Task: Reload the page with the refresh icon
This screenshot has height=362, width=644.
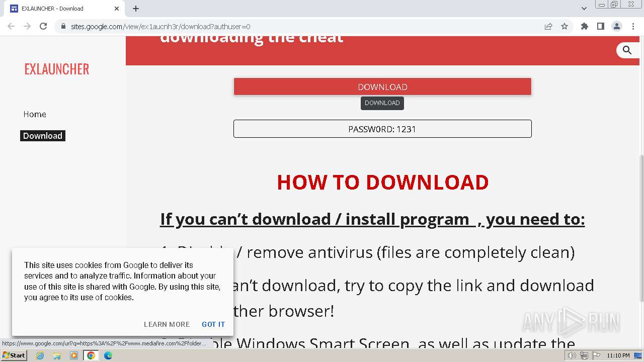Action: click(43, 26)
